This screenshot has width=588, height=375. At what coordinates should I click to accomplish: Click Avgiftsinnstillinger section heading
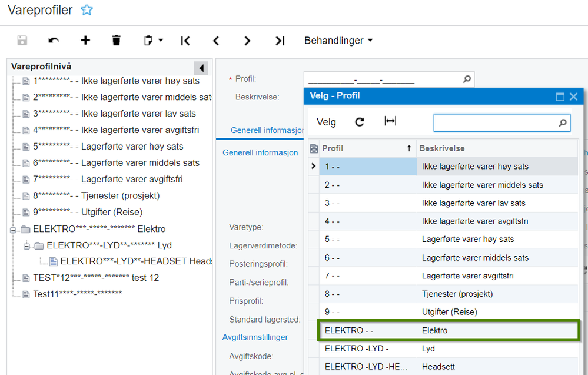(x=255, y=337)
